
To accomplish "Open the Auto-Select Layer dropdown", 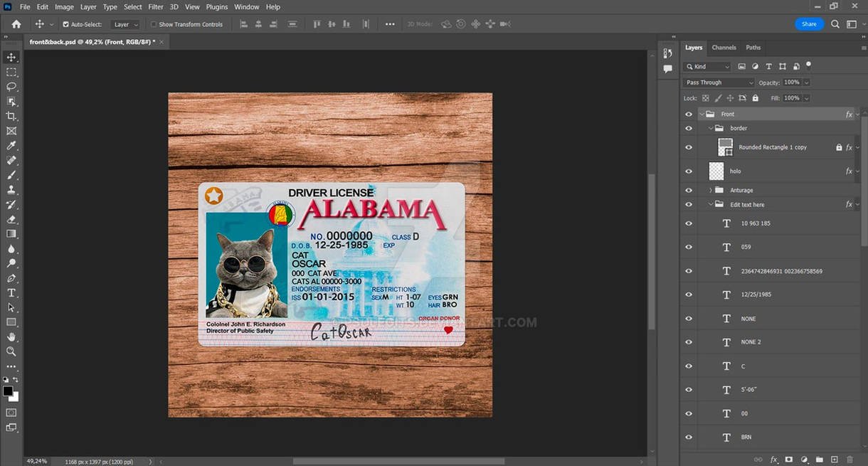I will pyautogui.click(x=126, y=24).
